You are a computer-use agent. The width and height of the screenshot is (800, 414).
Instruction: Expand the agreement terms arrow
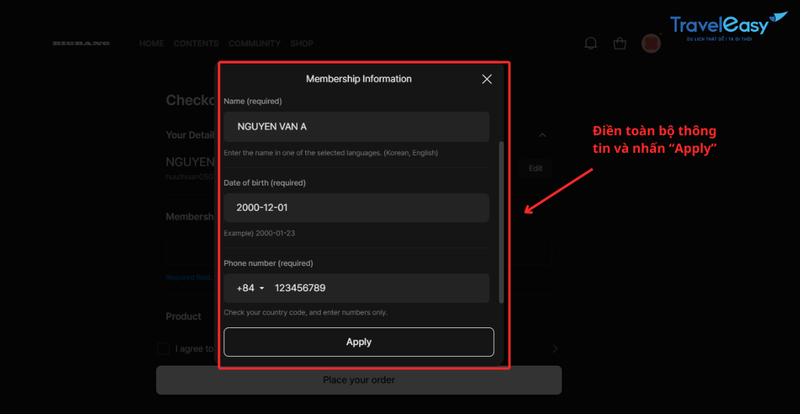tap(555, 349)
